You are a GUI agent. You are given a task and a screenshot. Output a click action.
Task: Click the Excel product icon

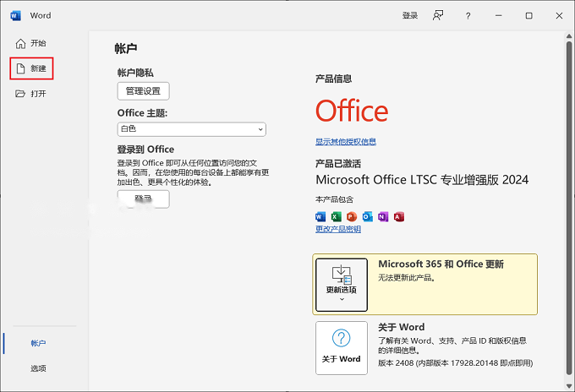pos(336,216)
